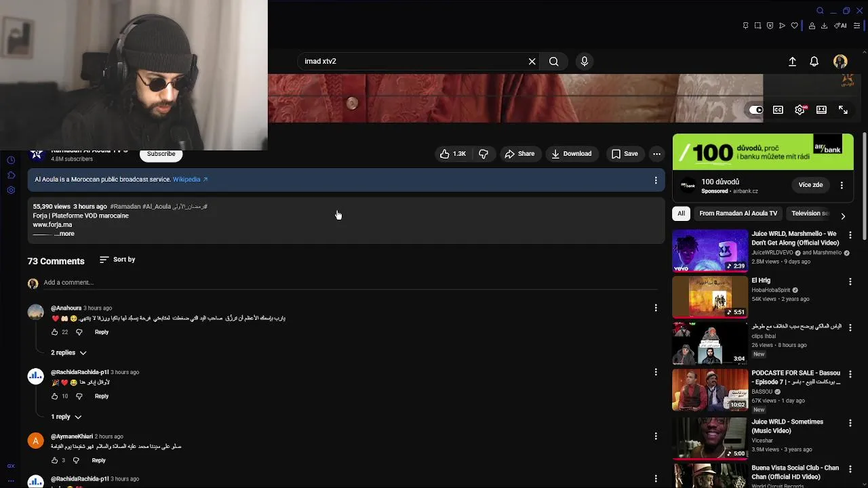Open options for Juice WRLD Sometimes video
The height and width of the screenshot is (488, 868).
coord(850,423)
